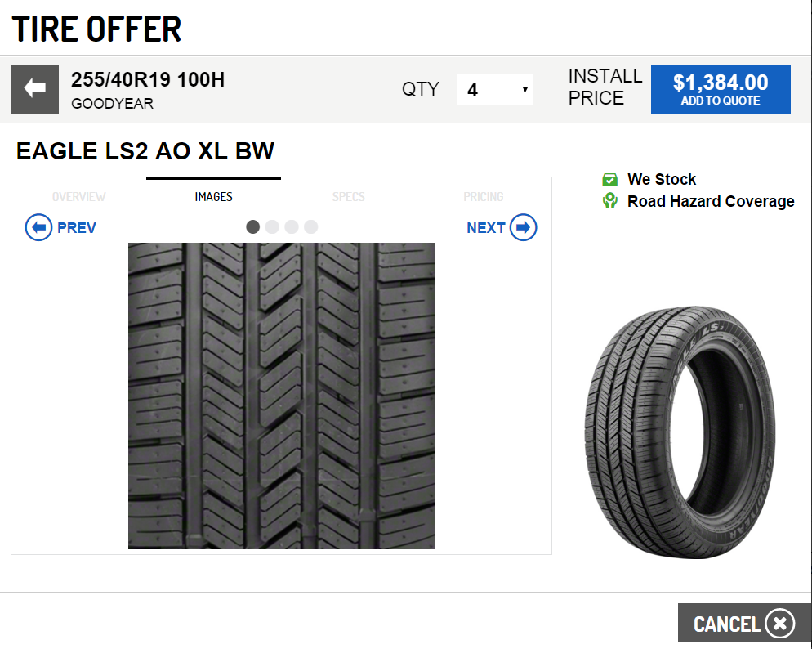Screen dimensions: 812x649
Task: Click the Road Hazard Coverage text
Action: click(711, 201)
